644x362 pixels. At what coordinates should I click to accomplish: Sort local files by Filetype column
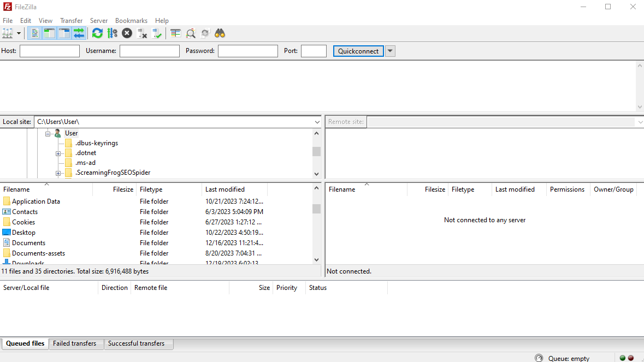point(169,189)
